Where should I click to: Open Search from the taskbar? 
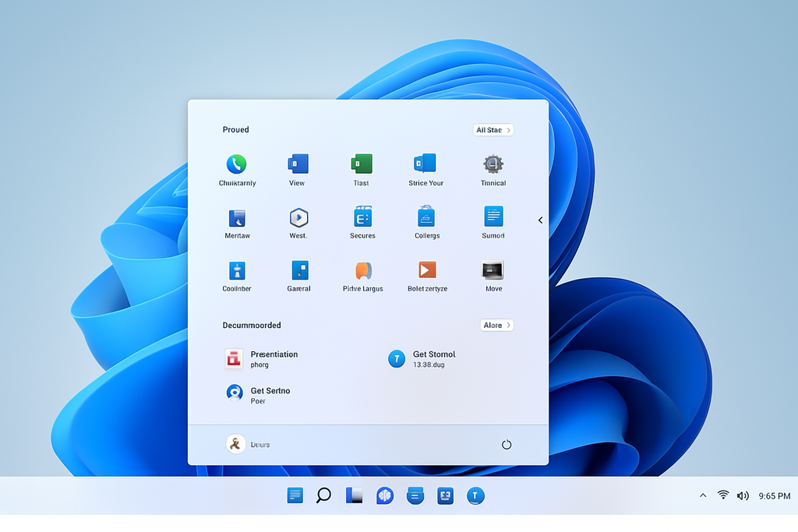[324, 495]
